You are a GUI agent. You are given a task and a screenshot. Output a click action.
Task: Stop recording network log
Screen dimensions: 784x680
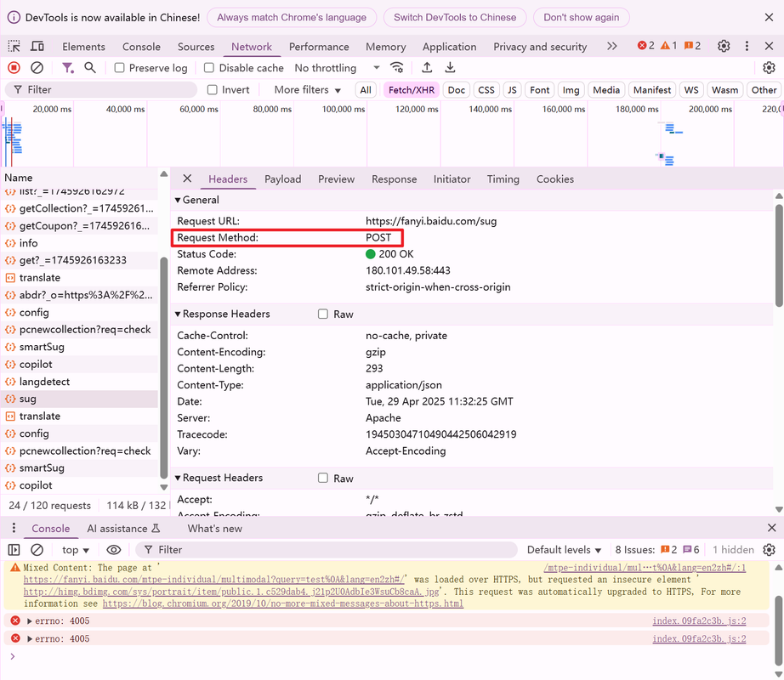[14, 67]
